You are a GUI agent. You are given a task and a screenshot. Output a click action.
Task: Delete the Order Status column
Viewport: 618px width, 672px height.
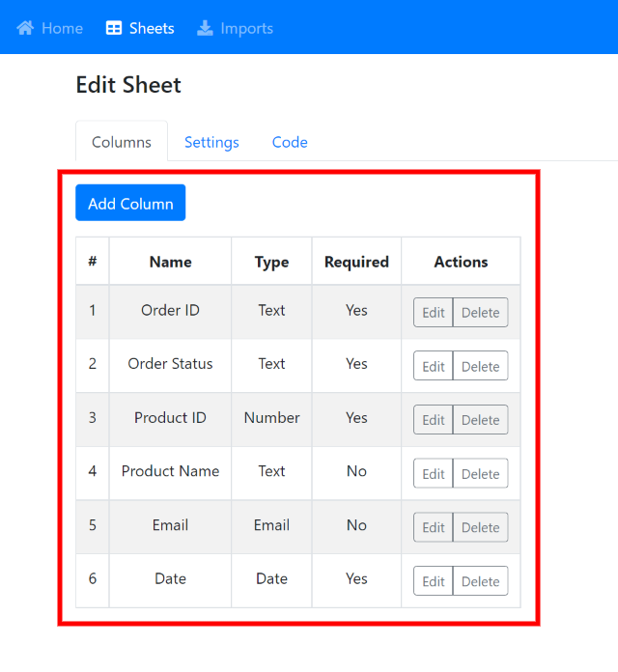click(x=481, y=366)
